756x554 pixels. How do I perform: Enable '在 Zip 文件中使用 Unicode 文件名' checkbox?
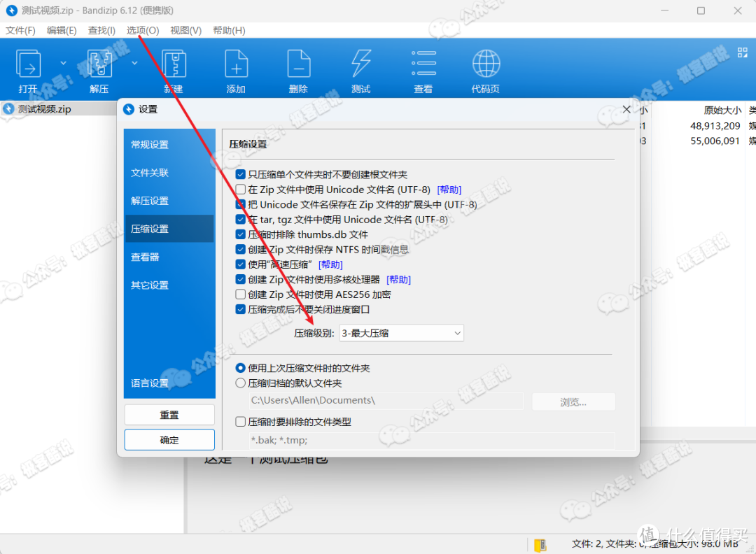tap(241, 190)
